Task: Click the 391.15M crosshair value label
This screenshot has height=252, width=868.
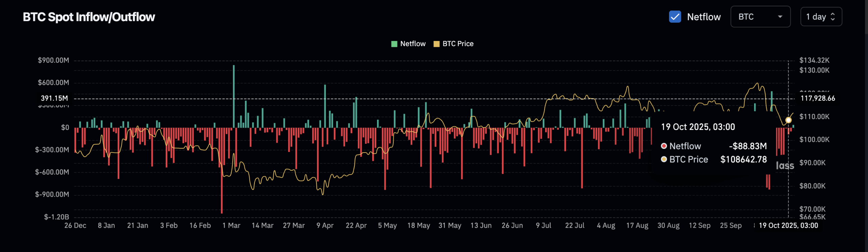Action: (x=54, y=98)
